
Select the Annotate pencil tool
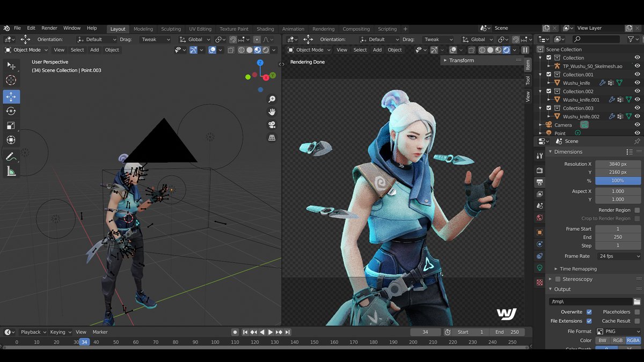pos(11,157)
